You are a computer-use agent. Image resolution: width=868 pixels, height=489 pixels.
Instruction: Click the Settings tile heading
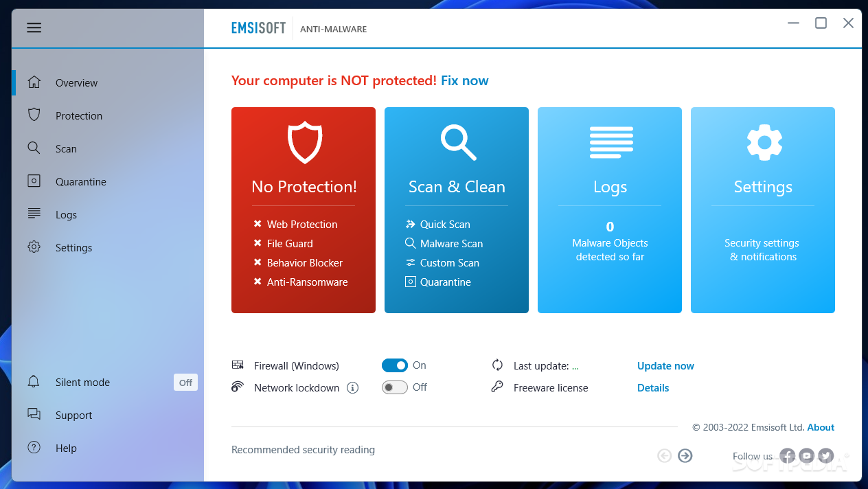tap(763, 187)
